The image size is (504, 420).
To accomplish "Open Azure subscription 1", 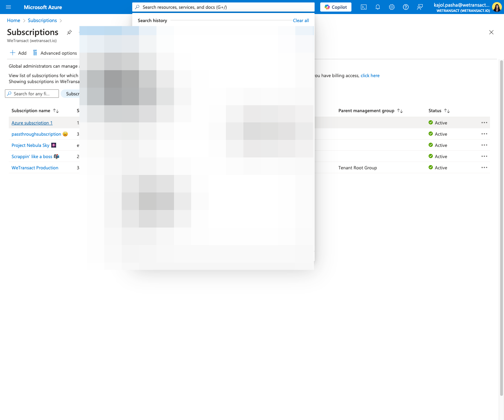I will (32, 123).
